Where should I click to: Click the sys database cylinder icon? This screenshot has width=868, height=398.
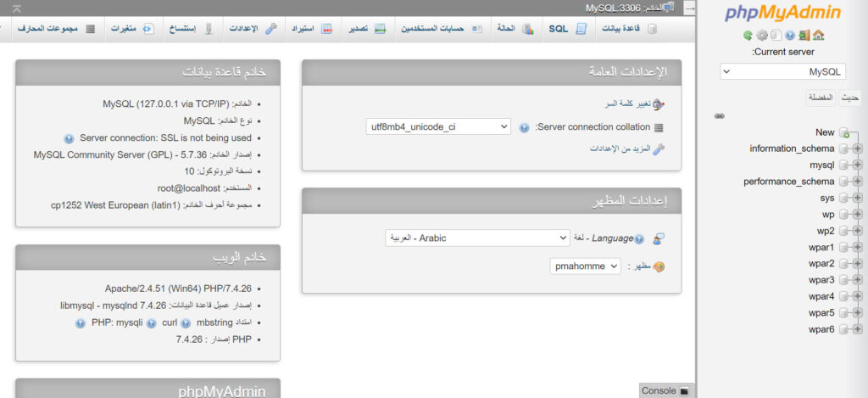click(x=843, y=198)
